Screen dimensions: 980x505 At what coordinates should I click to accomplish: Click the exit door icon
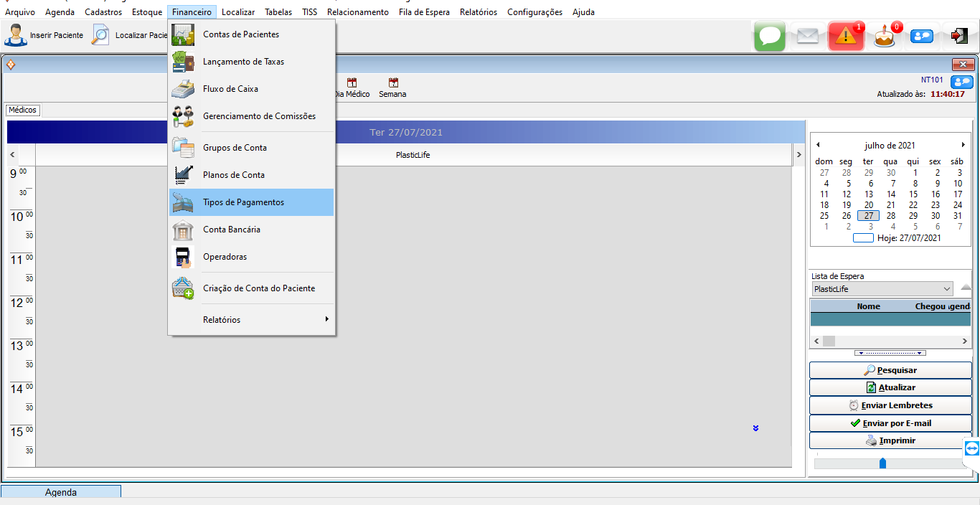959,35
